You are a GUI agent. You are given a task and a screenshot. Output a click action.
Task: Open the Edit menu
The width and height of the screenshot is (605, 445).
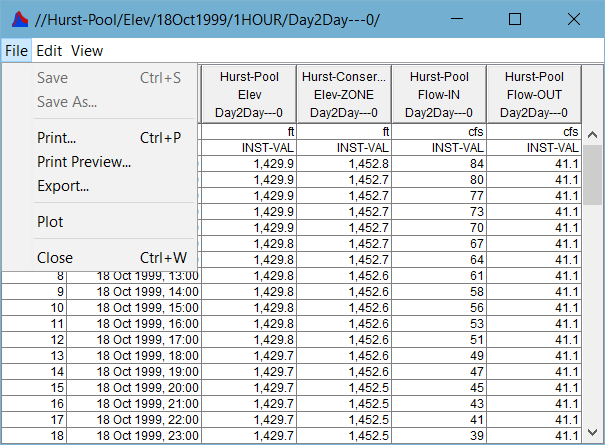49,50
